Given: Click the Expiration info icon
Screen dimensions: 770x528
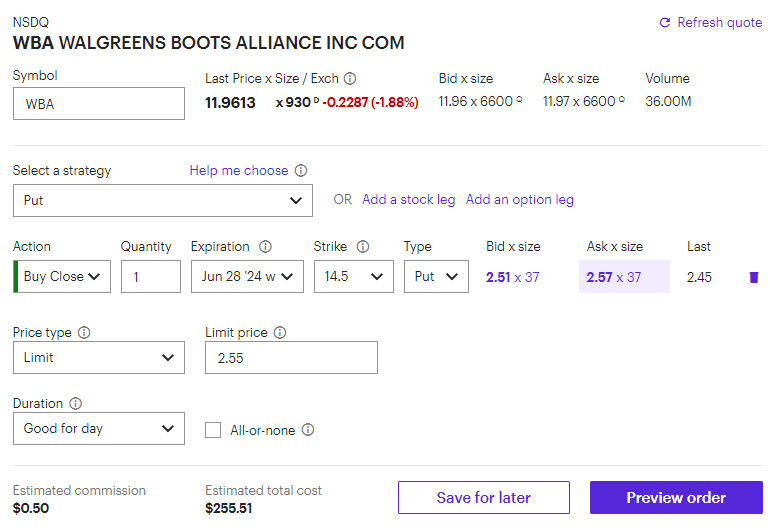Looking at the screenshot, I should point(265,247).
